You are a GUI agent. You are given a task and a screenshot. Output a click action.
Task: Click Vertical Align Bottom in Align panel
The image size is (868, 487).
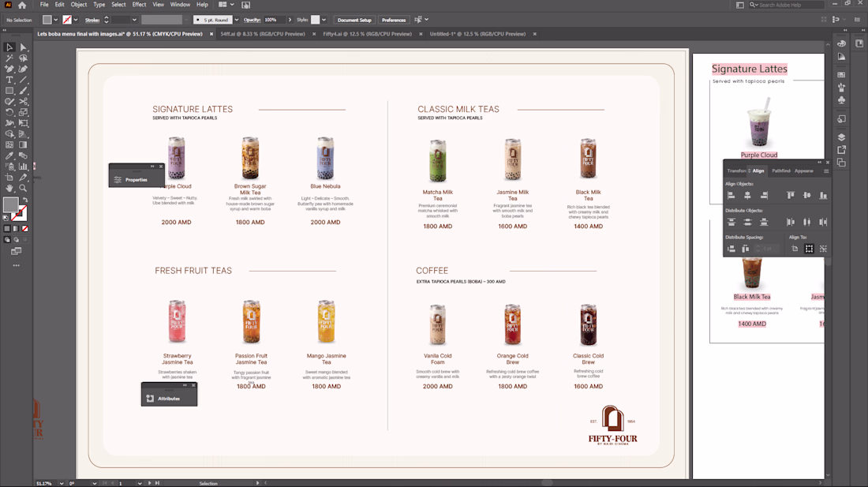pos(823,196)
